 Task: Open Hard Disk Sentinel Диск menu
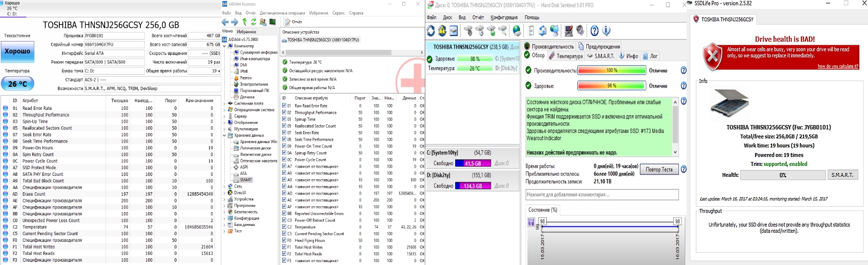pyautogui.click(x=448, y=17)
